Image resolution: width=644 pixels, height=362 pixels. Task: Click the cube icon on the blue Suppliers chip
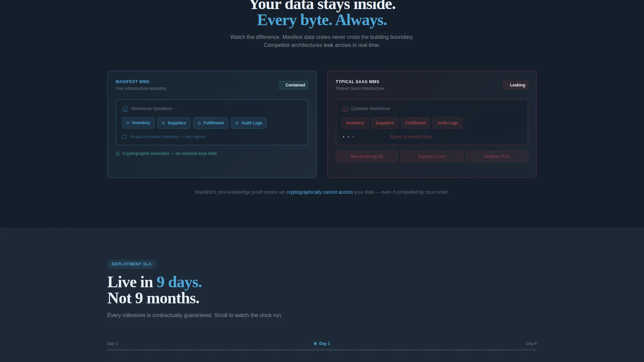tap(163, 123)
